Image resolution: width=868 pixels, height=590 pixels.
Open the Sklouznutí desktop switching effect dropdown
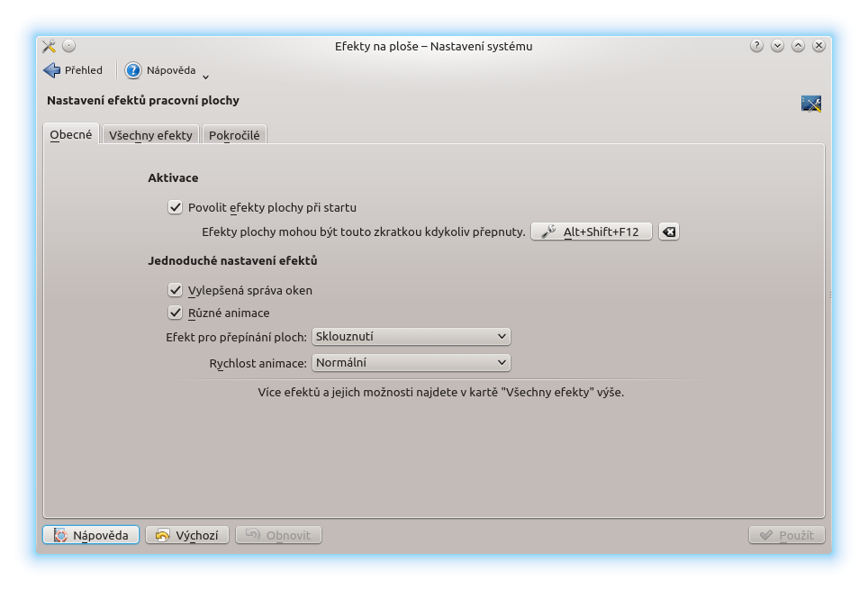[411, 337]
